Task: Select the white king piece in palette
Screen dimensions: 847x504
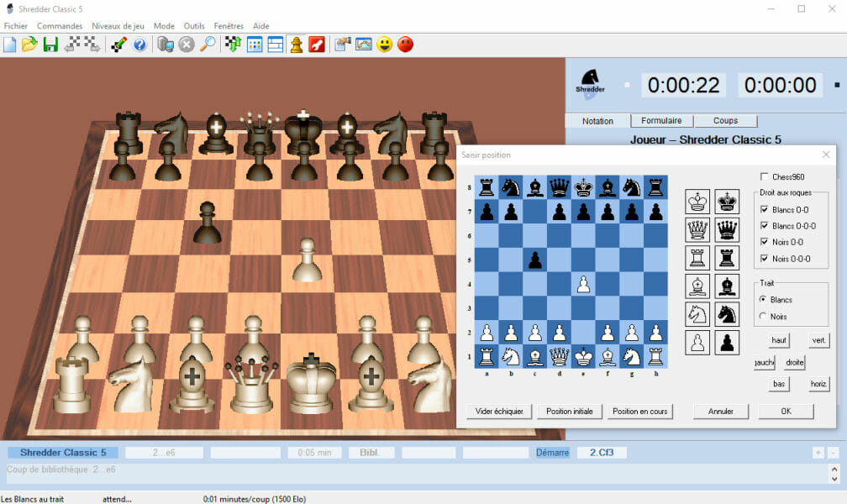Action: tap(697, 202)
